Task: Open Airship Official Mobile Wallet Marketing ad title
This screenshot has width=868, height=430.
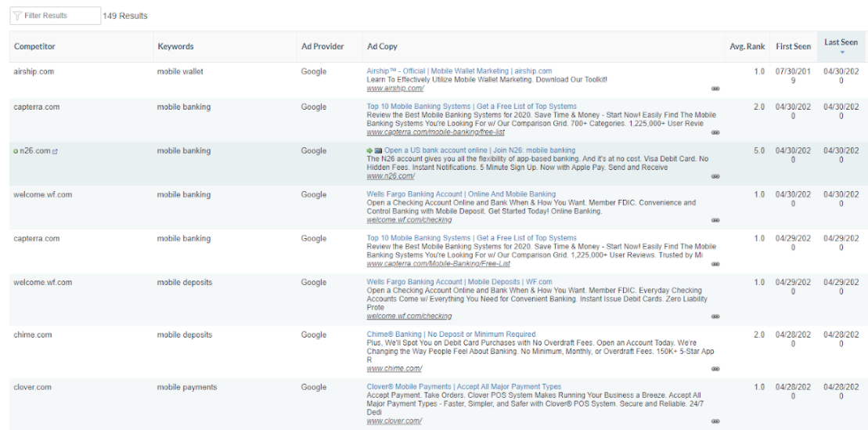Action: [x=459, y=71]
